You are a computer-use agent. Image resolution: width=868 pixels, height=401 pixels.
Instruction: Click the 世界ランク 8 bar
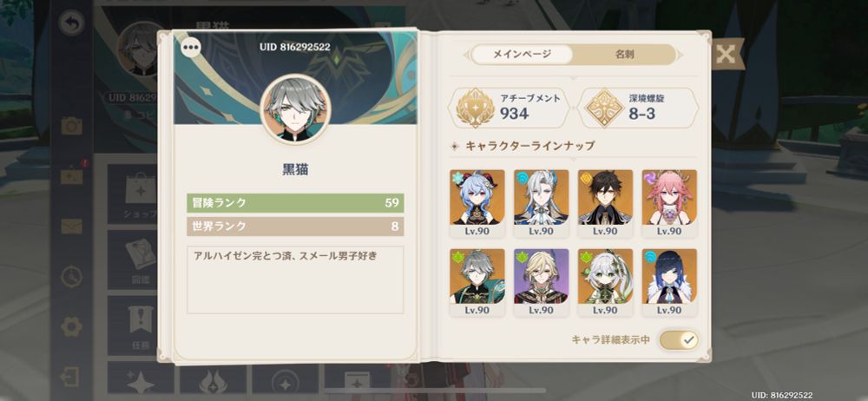(x=295, y=227)
